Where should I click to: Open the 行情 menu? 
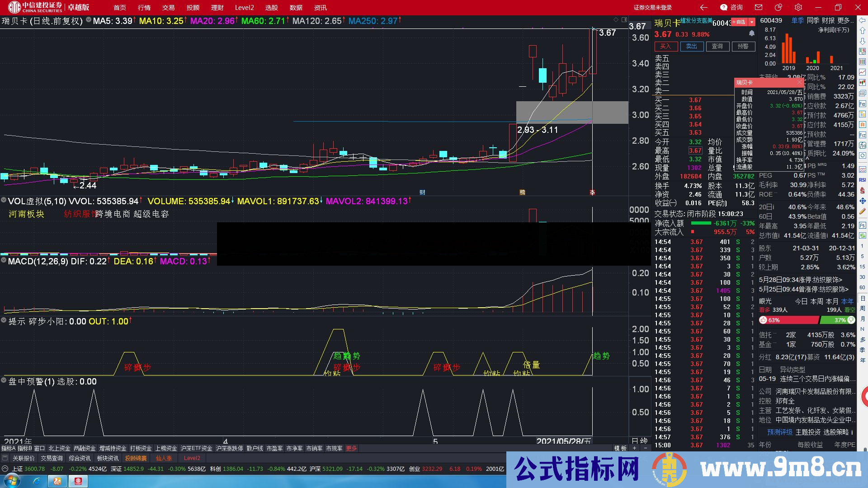[144, 8]
